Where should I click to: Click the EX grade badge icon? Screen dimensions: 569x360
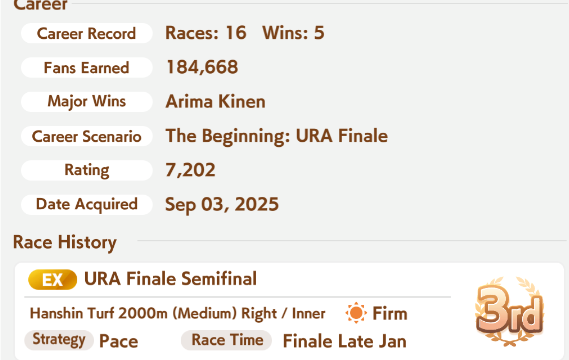(52, 280)
